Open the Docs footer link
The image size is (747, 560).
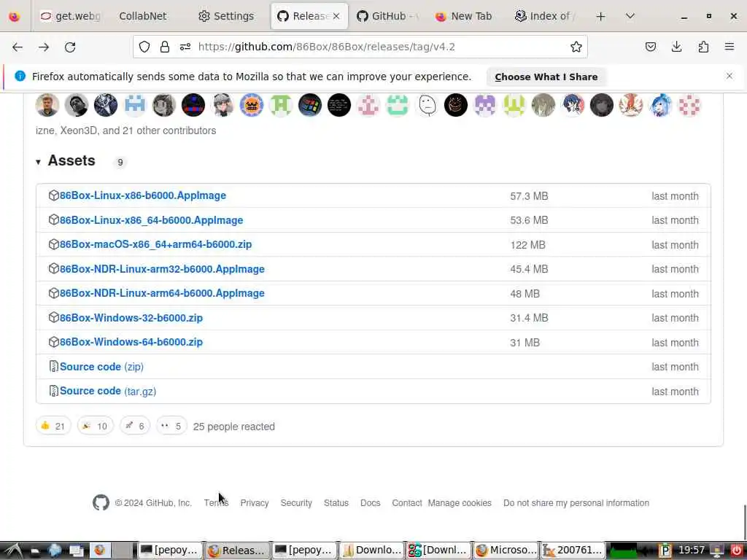(370, 503)
